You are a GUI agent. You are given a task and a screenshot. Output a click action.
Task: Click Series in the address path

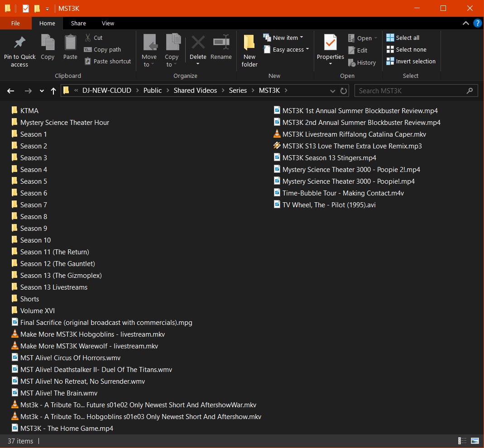point(238,91)
